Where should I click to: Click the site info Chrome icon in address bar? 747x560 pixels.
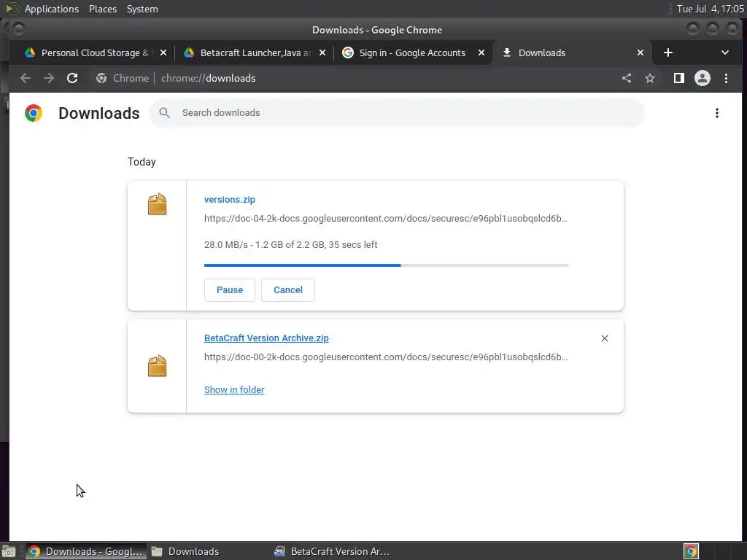point(101,78)
